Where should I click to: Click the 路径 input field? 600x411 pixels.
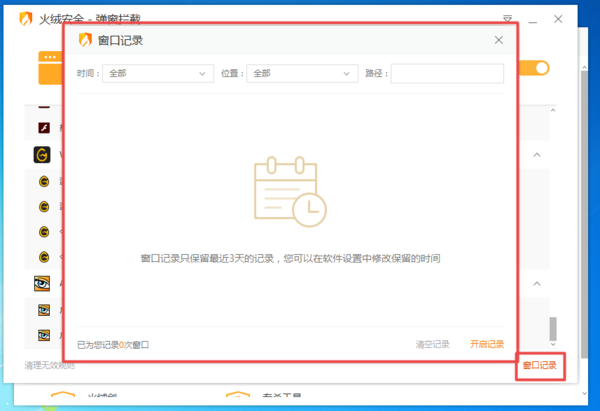[x=447, y=73]
